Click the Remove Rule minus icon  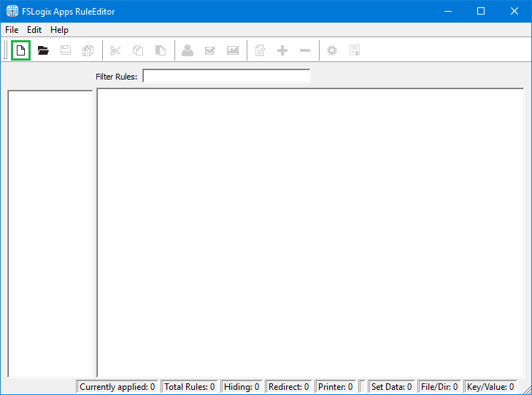305,50
